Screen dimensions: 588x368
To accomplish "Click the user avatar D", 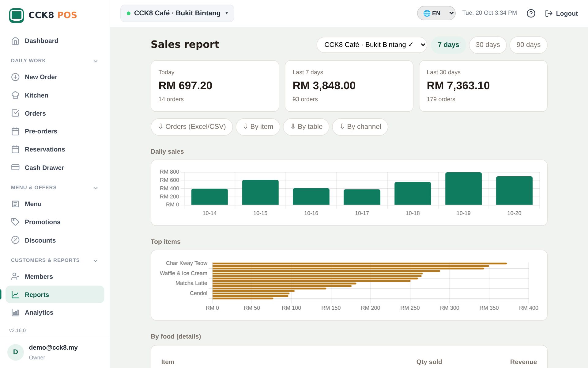I will click(16, 352).
